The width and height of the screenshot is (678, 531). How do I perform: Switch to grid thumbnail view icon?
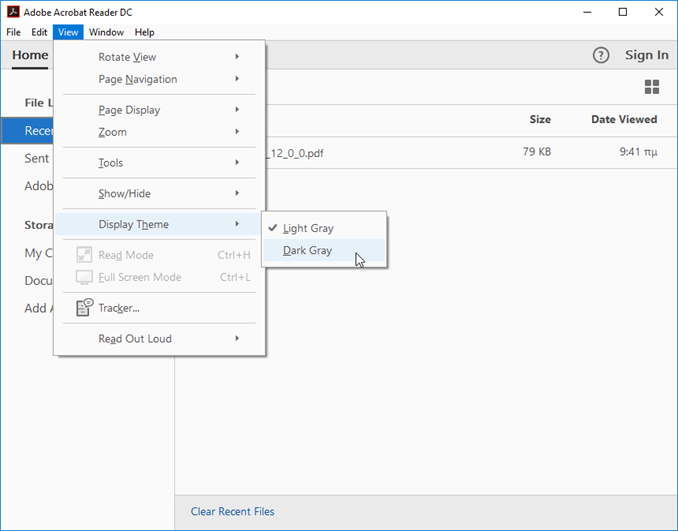coord(652,87)
